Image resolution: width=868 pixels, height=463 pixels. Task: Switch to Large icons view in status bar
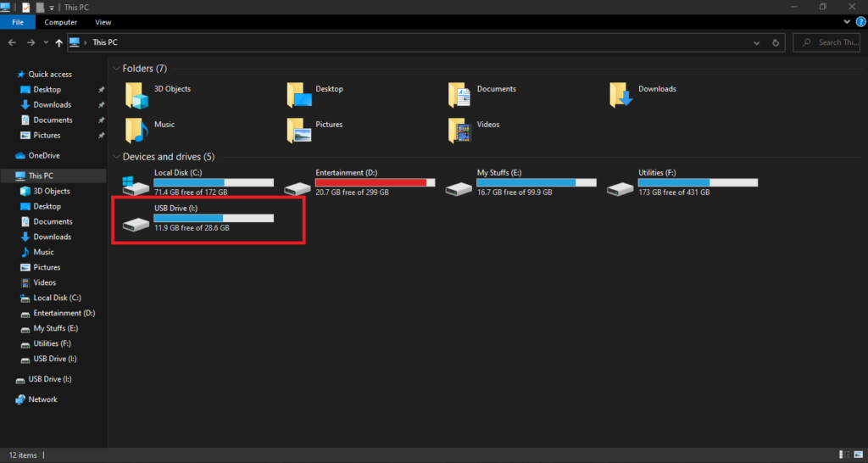click(x=857, y=455)
